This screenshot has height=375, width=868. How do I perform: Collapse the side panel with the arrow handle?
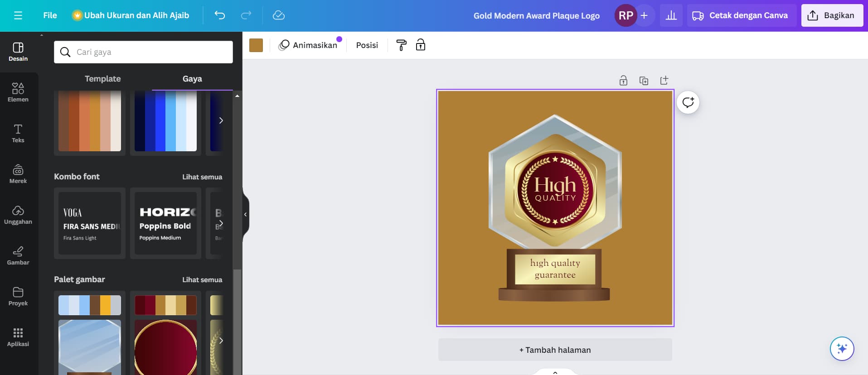click(245, 214)
